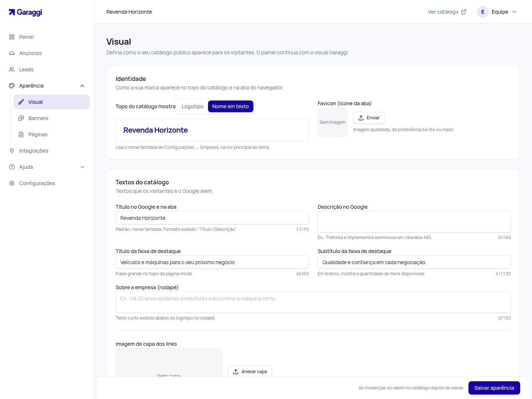Viewport: 532px width, 399px height.
Task: Click the Sem capa cover image placeholder
Action: click(169, 363)
